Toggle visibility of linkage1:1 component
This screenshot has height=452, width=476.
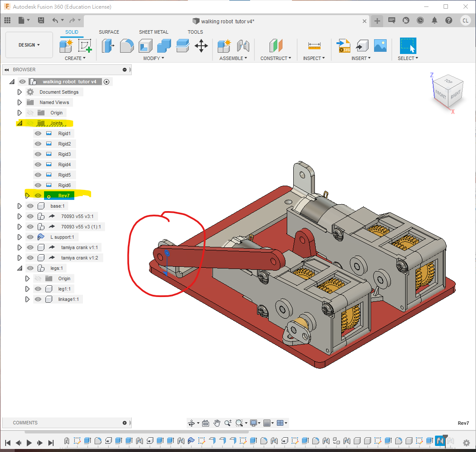click(38, 299)
